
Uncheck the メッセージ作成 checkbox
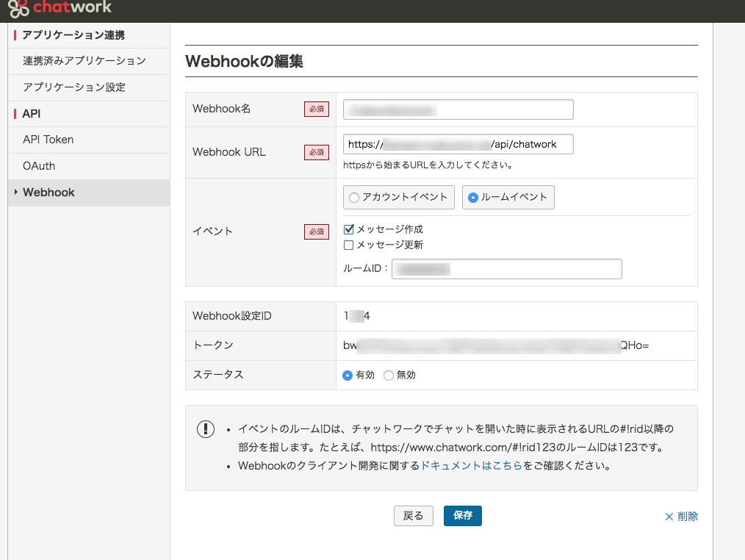click(348, 229)
